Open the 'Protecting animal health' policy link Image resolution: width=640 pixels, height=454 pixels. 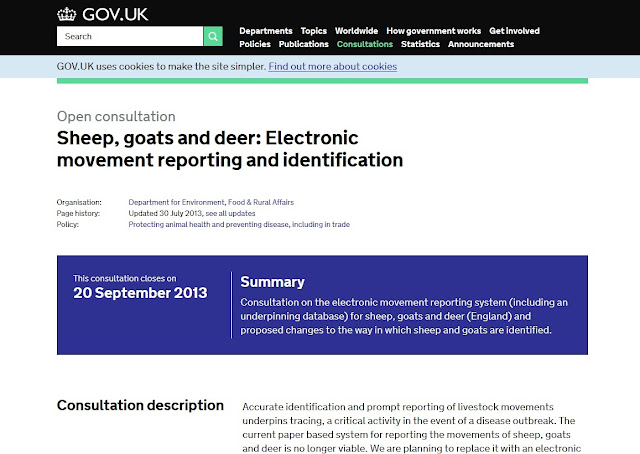[x=239, y=224]
